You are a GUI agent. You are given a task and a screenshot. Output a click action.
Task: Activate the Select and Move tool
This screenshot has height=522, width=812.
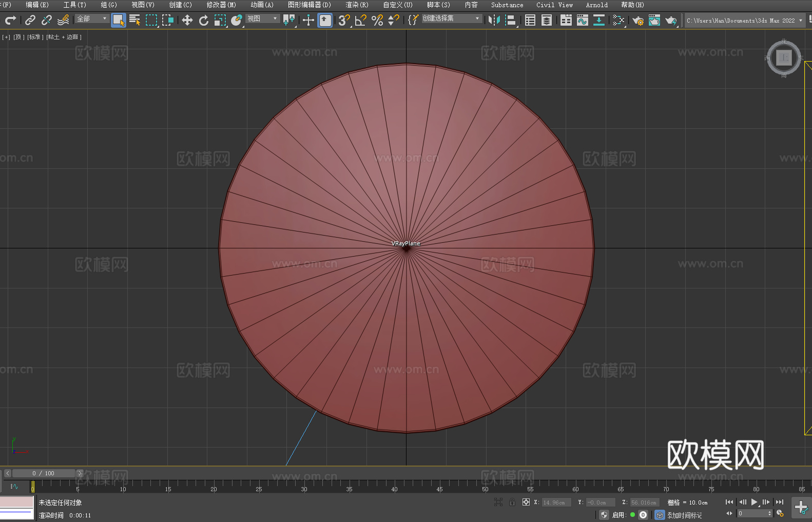187,20
